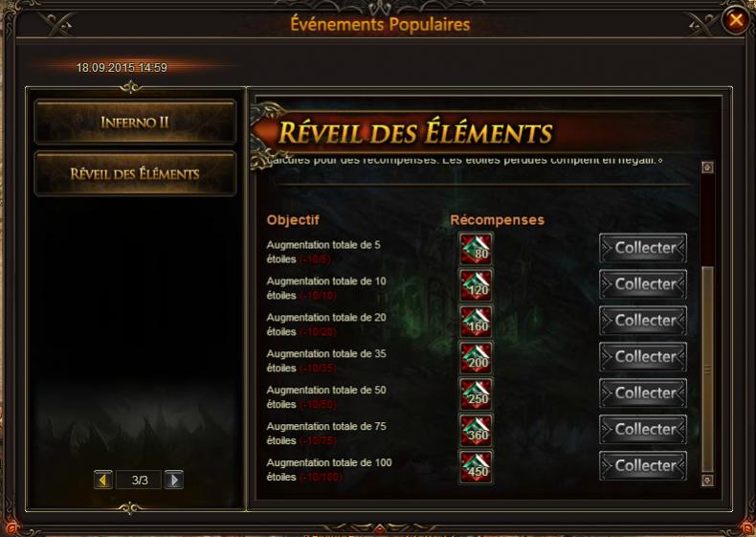The image size is (756, 537).
Task: Close the Événements Populaires window
Action: pos(736,20)
